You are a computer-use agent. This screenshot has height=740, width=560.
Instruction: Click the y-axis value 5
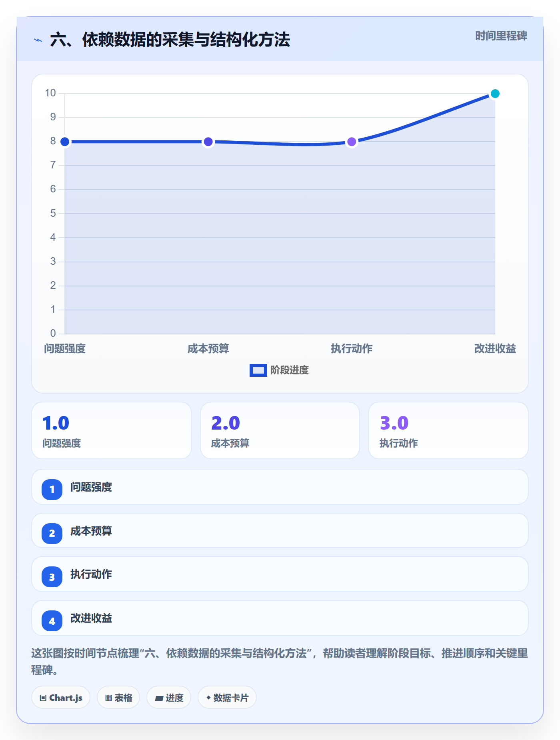53,213
